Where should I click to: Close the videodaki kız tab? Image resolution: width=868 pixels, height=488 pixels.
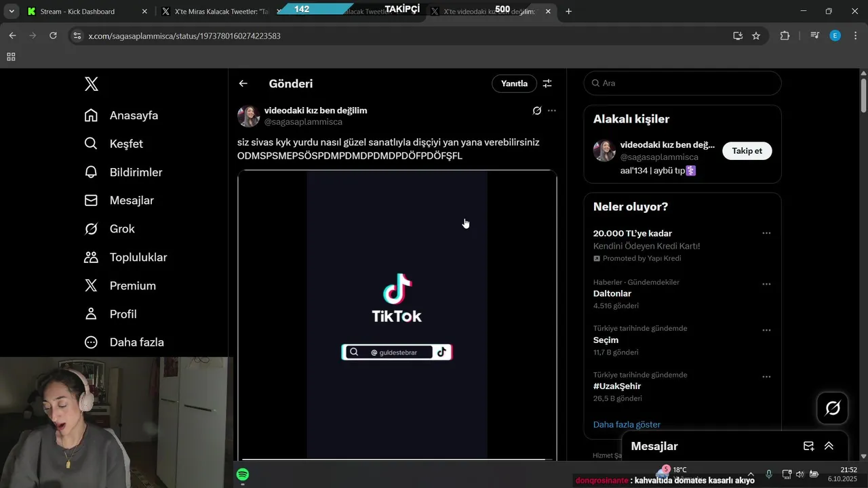click(548, 12)
